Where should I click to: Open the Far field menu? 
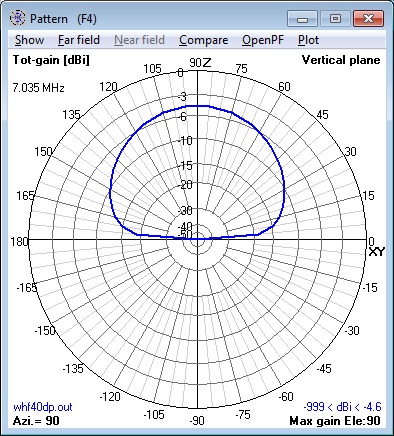tap(79, 40)
